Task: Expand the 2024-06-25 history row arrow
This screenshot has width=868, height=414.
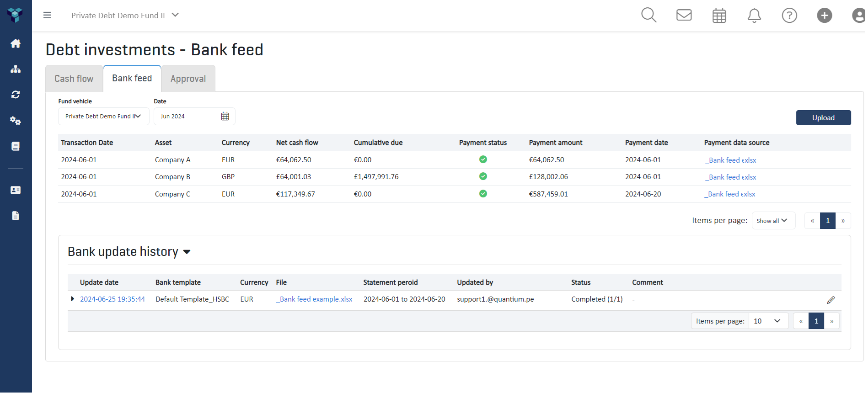Action: (x=72, y=299)
